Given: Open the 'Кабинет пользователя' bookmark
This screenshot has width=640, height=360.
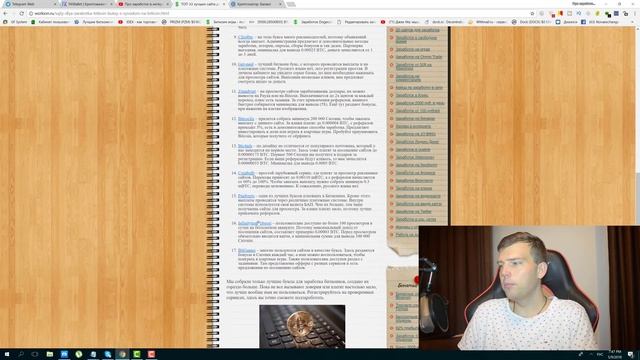Looking at the screenshot, I should (x=51, y=22).
